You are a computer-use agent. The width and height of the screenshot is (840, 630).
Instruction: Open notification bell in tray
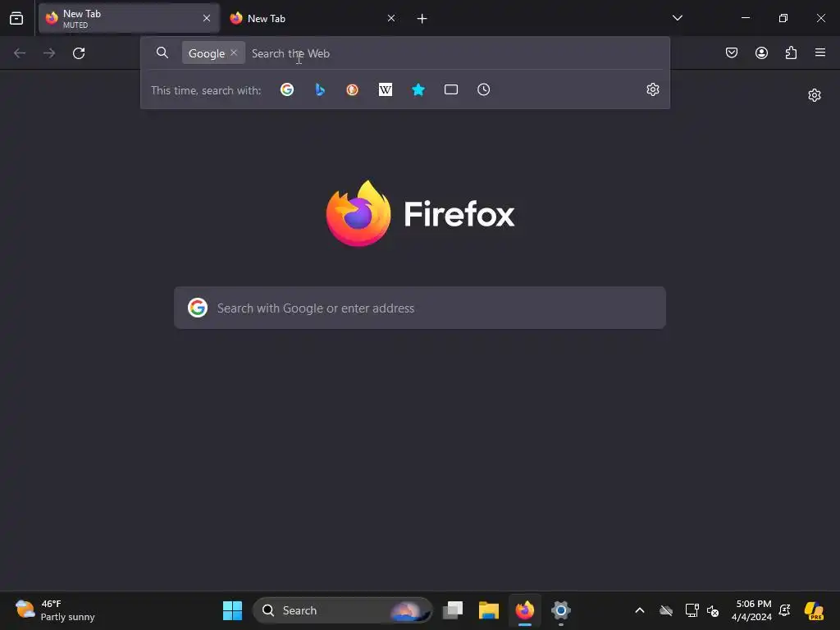(785, 610)
